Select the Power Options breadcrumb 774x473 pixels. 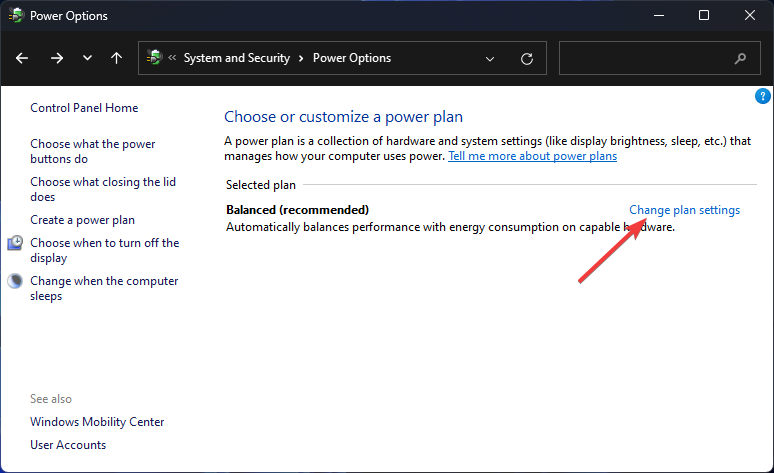point(352,58)
